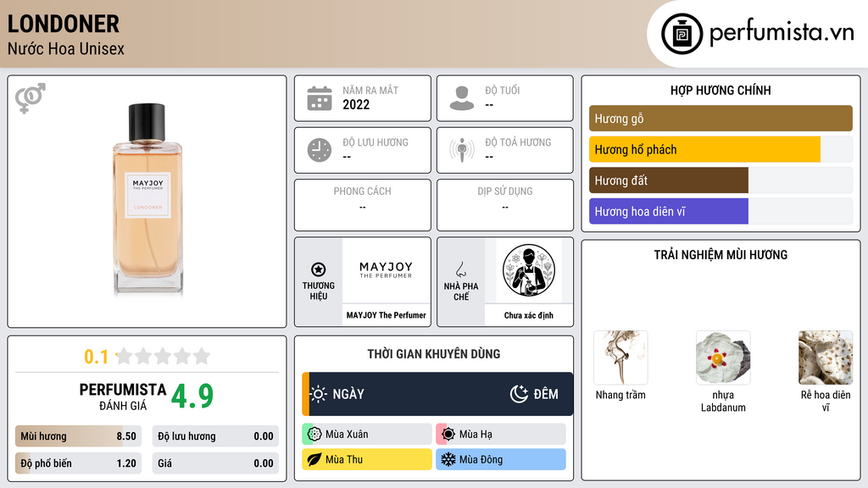This screenshot has height=488, width=868.
Task: Click the calendar icon beside Năm ra mắt
Action: 320,98
